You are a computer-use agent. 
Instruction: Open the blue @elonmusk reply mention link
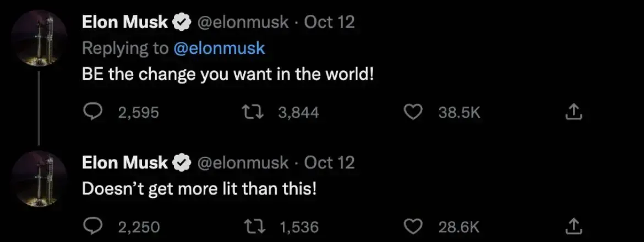219,48
